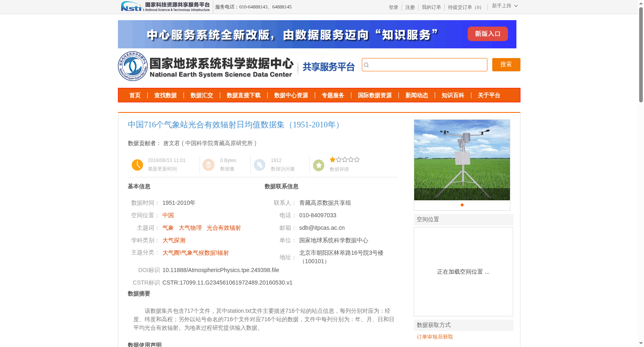Click the 注册 register link
This screenshot has height=347, width=644.
coord(410,7)
